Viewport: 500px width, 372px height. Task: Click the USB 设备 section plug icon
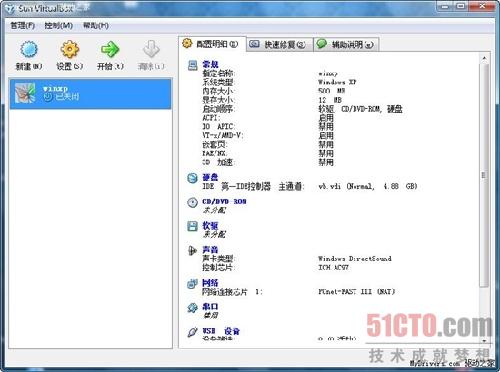tap(192, 332)
